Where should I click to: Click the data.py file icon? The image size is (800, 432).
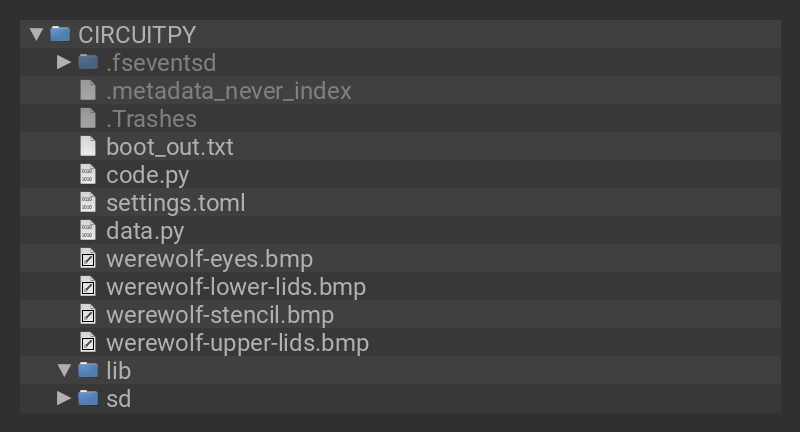pyautogui.click(x=88, y=231)
